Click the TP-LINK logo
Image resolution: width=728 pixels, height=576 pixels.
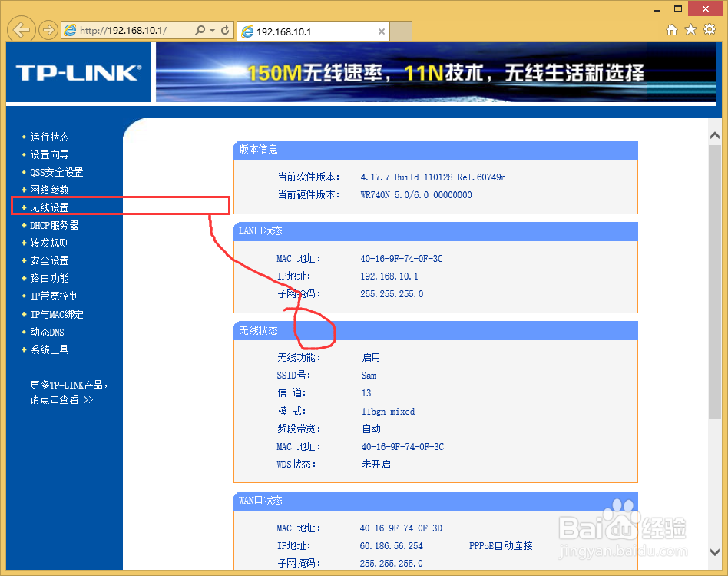(x=77, y=72)
